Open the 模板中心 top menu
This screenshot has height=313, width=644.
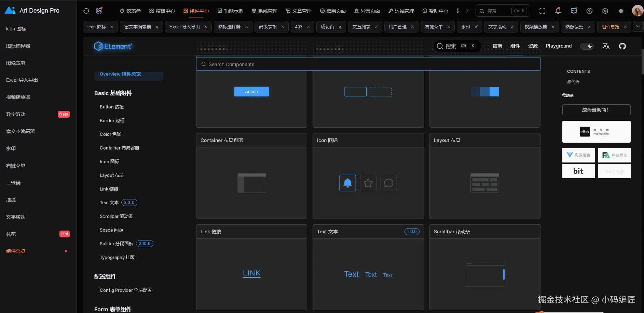click(162, 11)
